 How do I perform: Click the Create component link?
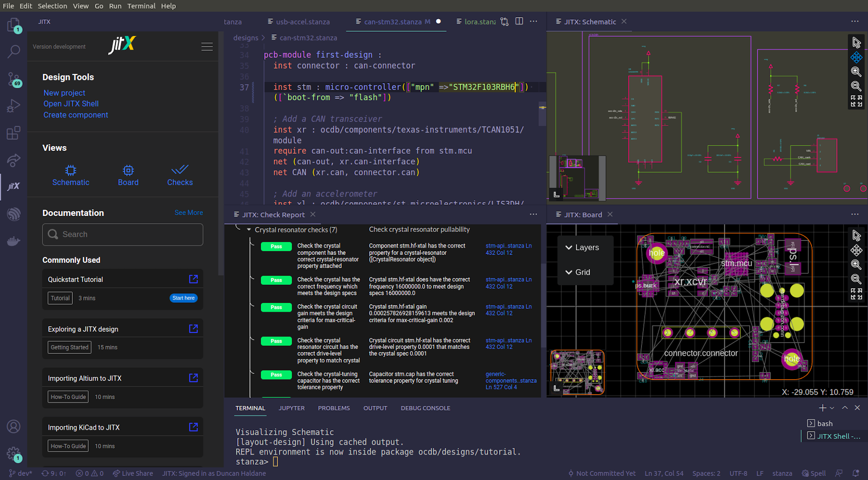75,115
